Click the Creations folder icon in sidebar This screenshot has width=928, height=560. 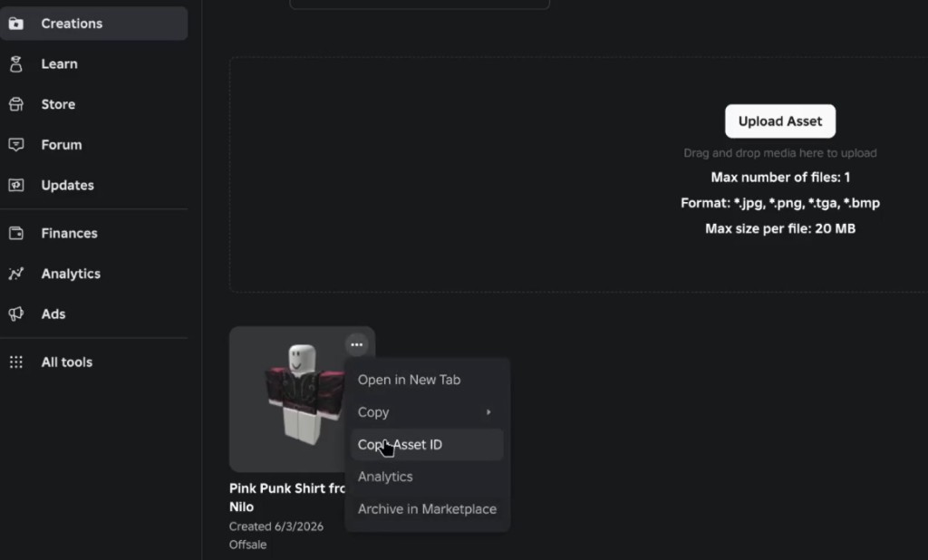point(16,24)
